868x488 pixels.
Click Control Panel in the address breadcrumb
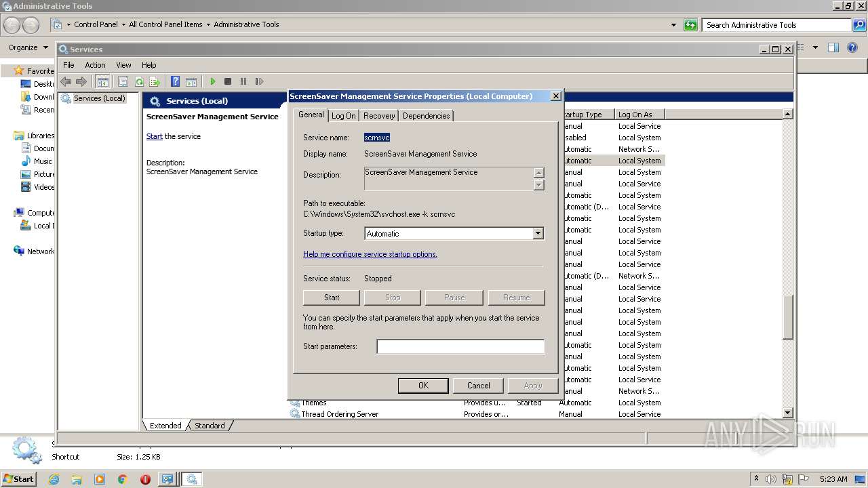(96, 24)
